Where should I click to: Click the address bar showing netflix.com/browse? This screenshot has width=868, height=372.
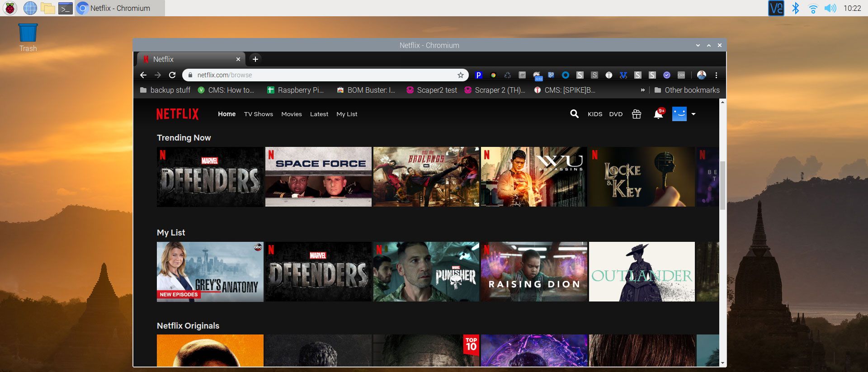[x=325, y=75]
